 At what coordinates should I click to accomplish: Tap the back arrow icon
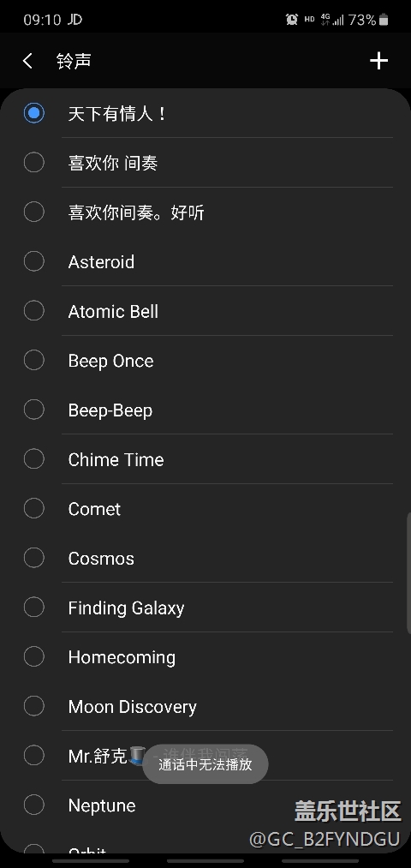click(27, 61)
